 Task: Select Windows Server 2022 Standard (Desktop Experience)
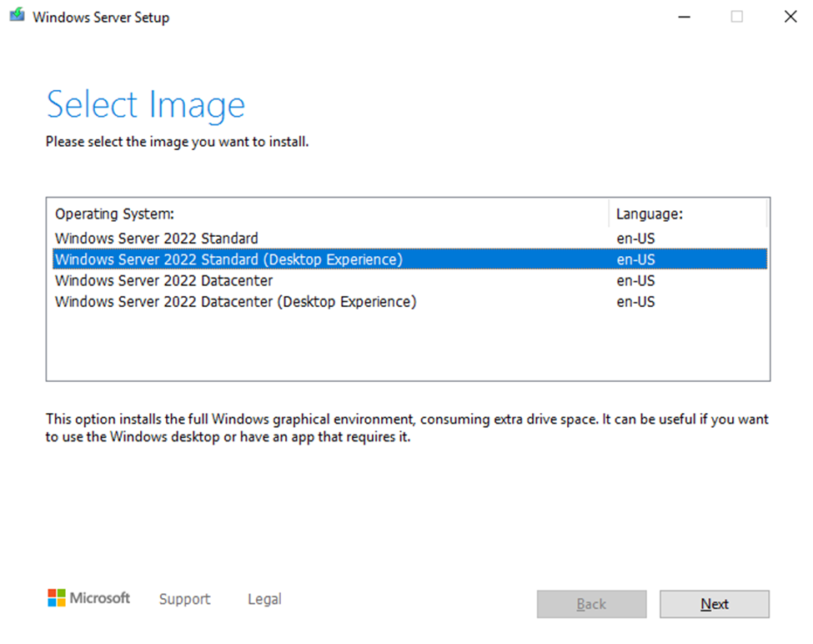[409, 259]
